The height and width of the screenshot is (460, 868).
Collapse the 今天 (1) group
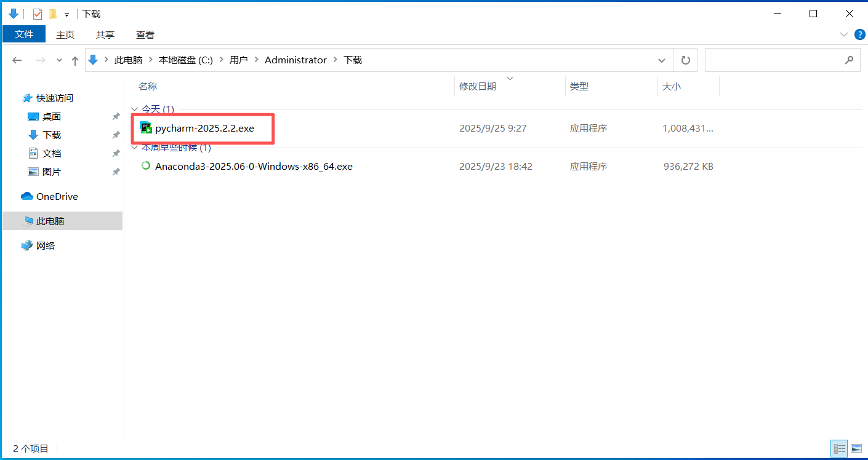coord(134,109)
